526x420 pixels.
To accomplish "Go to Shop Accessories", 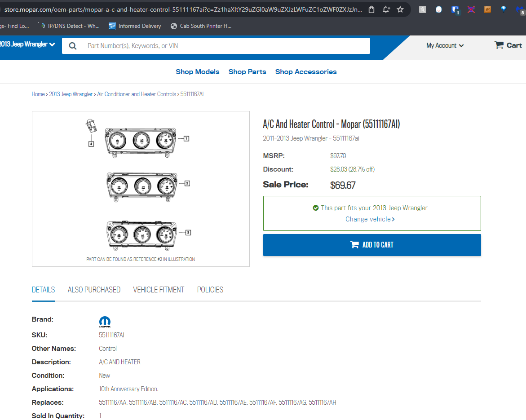I will pos(306,72).
